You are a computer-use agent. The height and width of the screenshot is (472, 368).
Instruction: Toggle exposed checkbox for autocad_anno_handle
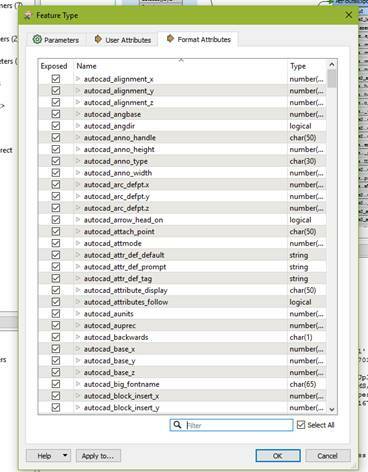[x=56, y=138]
